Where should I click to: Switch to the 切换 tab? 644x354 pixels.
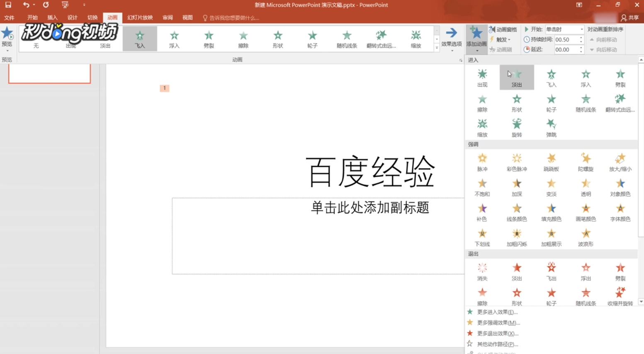pos(92,18)
